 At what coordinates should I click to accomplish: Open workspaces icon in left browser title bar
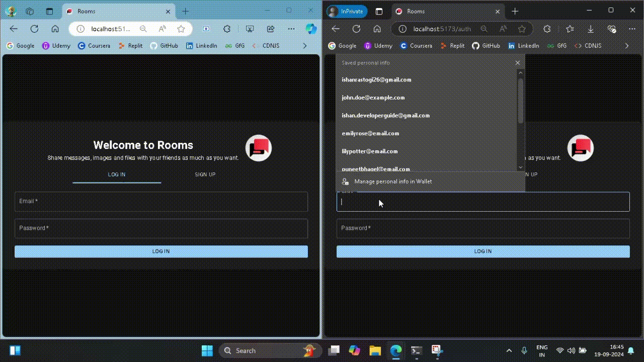coord(30,11)
